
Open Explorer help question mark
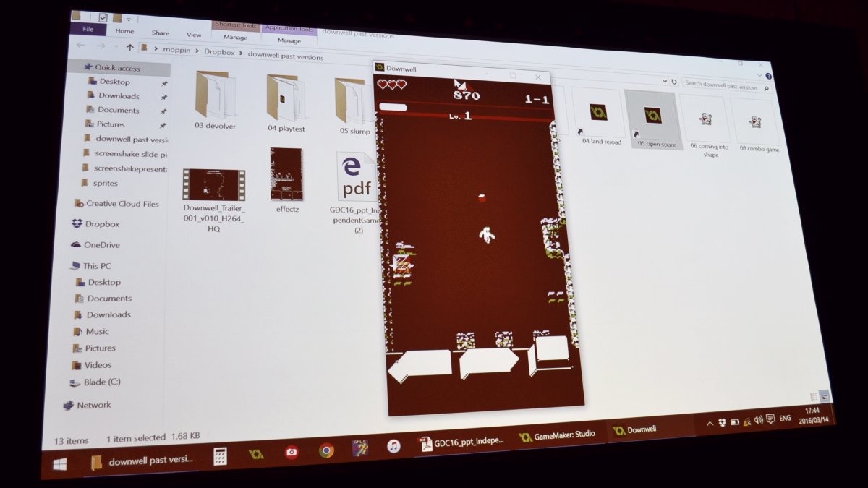[768, 76]
